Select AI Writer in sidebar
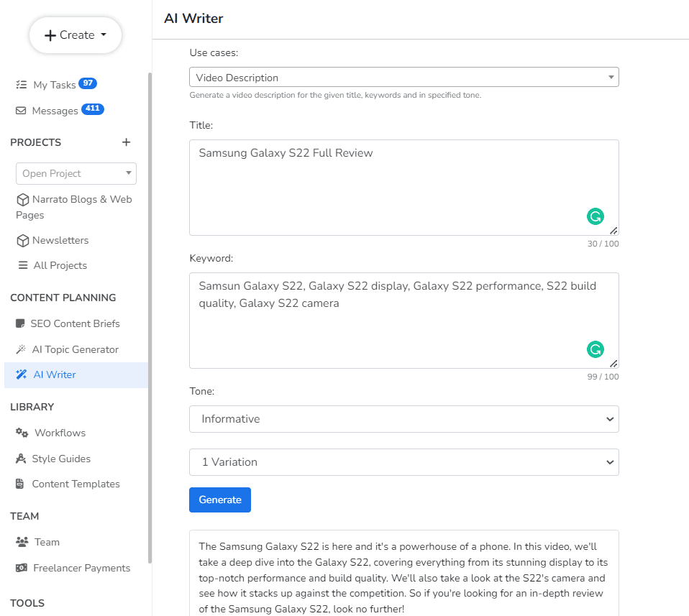 click(x=76, y=375)
